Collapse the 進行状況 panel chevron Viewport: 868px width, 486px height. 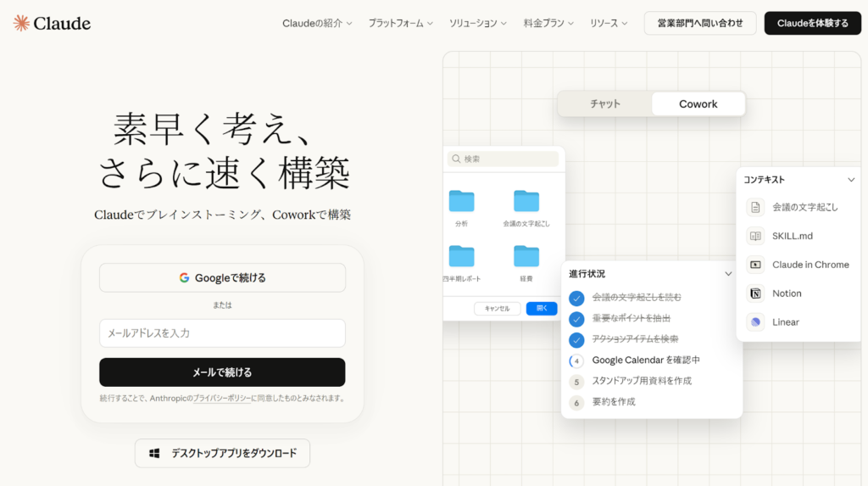(x=728, y=274)
